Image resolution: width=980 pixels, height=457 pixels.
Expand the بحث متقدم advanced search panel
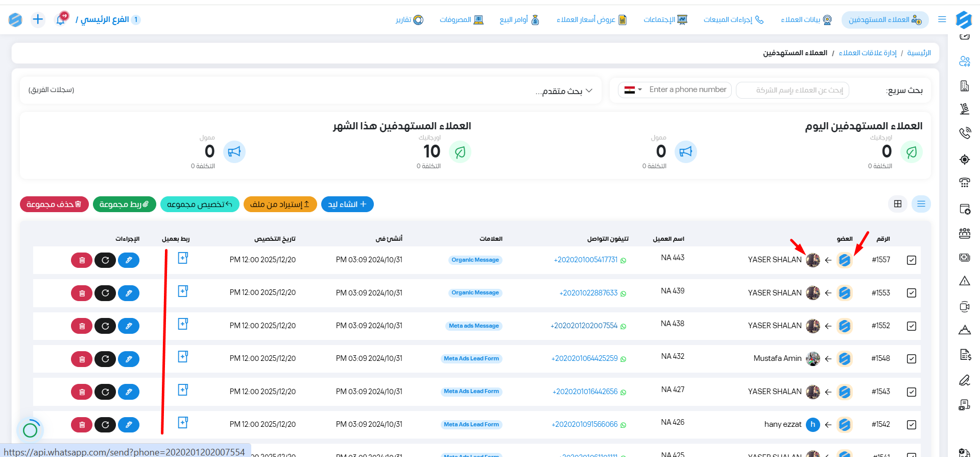coord(564,91)
